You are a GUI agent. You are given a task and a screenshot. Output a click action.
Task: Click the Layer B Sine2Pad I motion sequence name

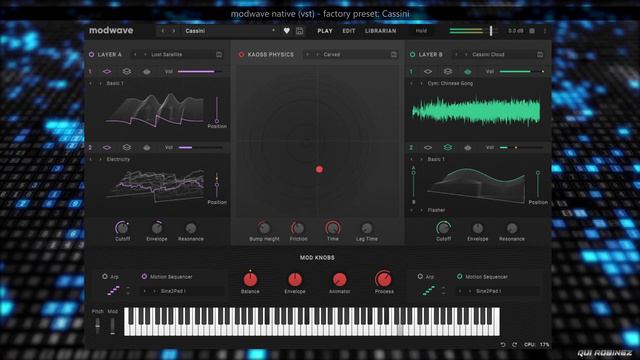coord(489,291)
